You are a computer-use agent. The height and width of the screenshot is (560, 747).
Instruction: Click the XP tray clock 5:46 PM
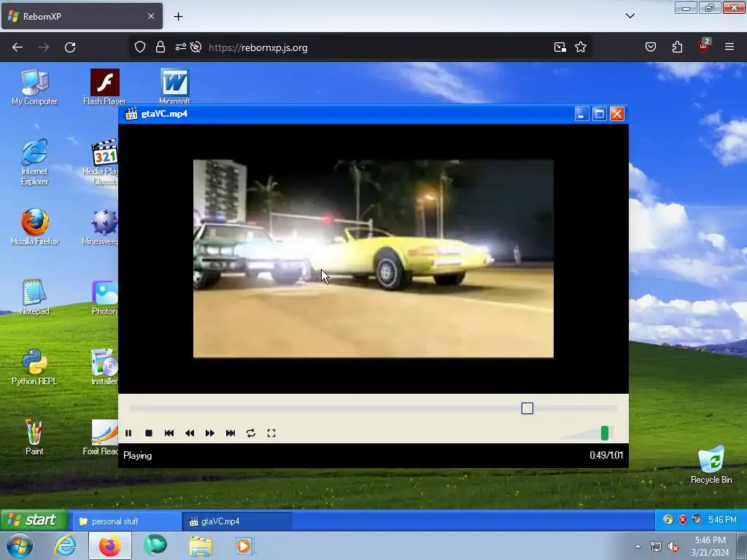(x=722, y=519)
